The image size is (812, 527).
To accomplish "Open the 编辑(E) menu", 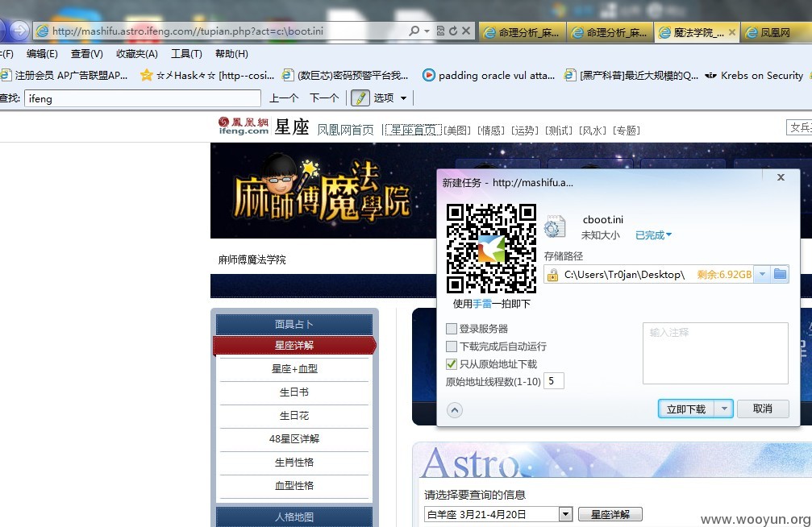I will (x=42, y=54).
